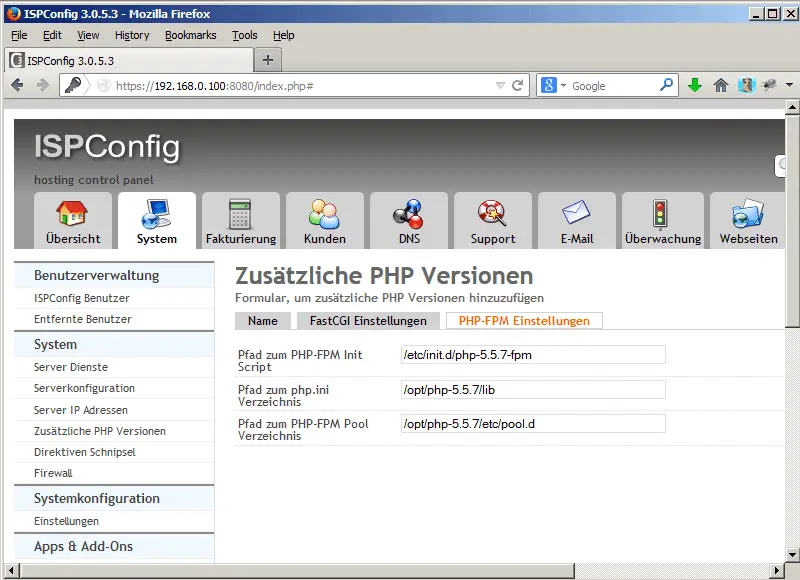Viewport: 800px width, 580px height.
Task: Click the search magnifier icon
Action: point(666,85)
